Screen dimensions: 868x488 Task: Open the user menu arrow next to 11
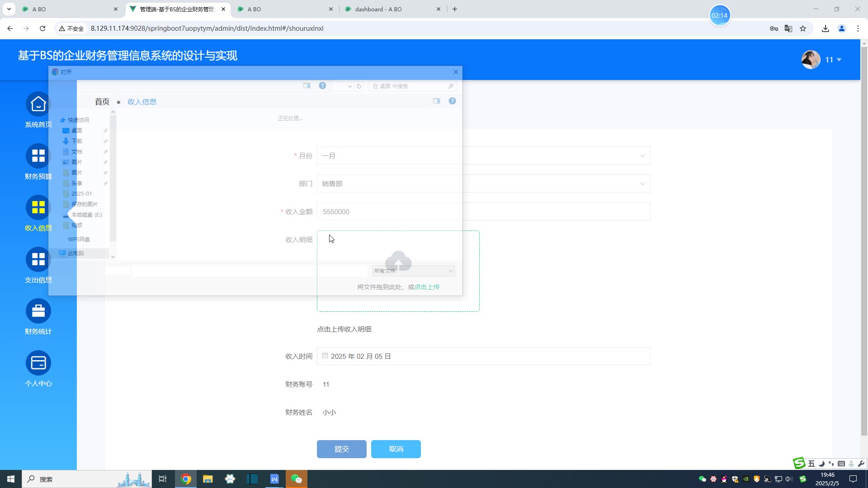pos(839,60)
